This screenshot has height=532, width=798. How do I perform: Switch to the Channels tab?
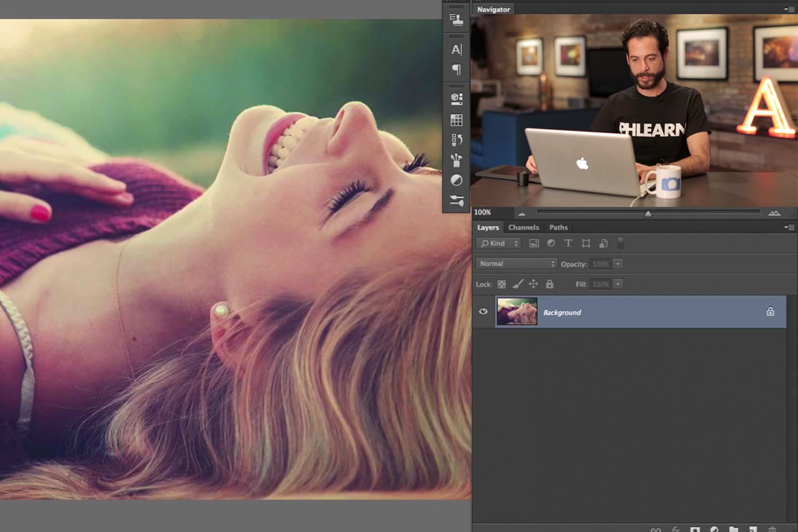(523, 227)
